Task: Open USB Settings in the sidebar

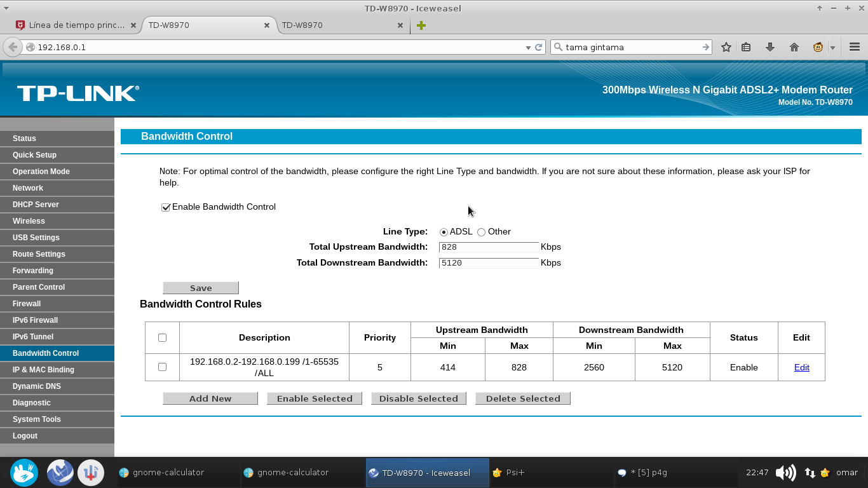Action: click(57, 238)
